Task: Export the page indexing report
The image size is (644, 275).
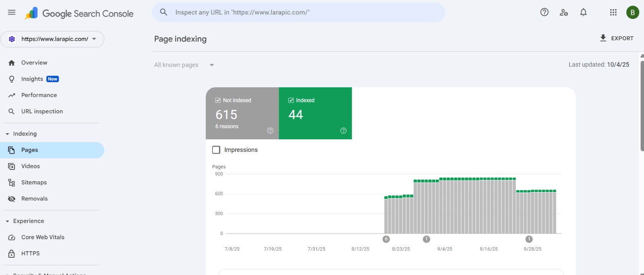Action: click(x=617, y=38)
